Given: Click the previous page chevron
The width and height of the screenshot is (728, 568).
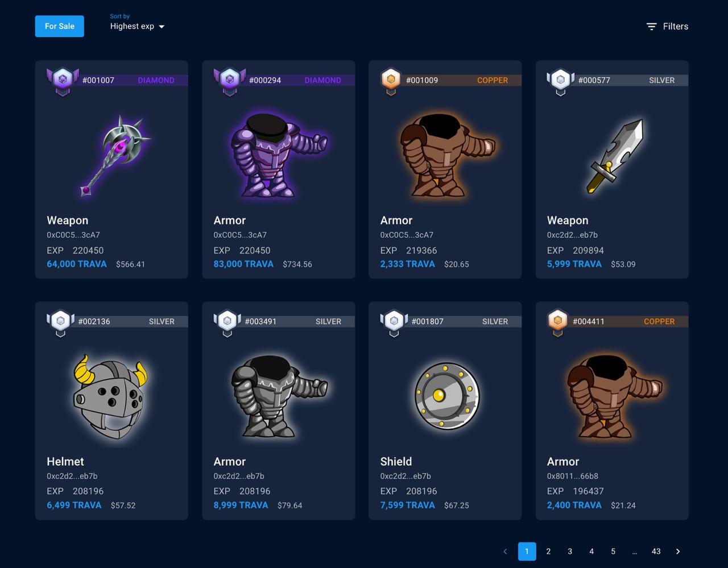Looking at the screenshot, I should pyautogui.click(x=505, y=552).
